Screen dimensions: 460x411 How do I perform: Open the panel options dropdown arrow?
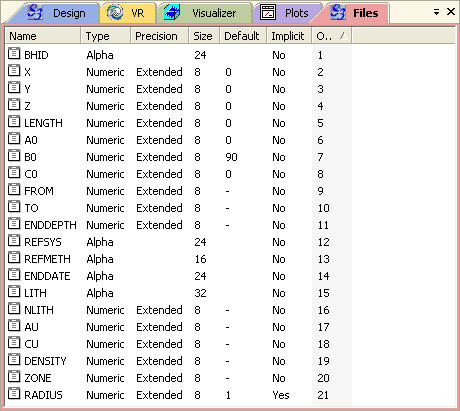[x=436, y=13]
